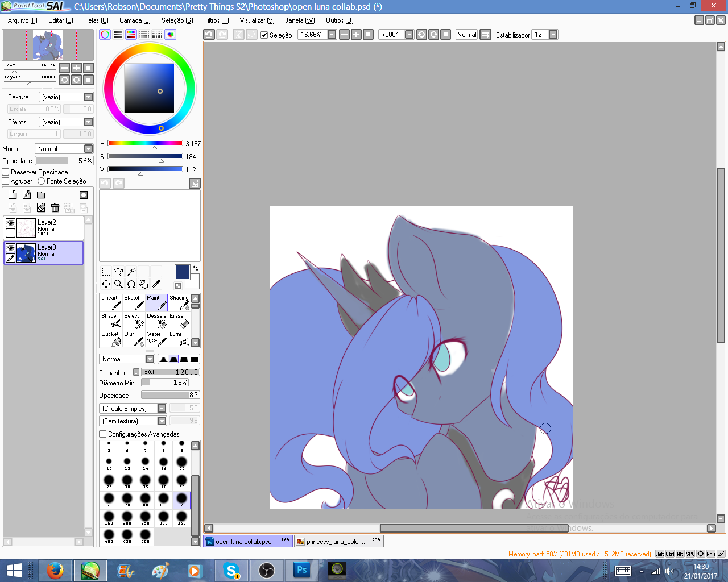Screen dimensions: 728x582
Task: Create a new linework layer
Action: tap(27, 195)
